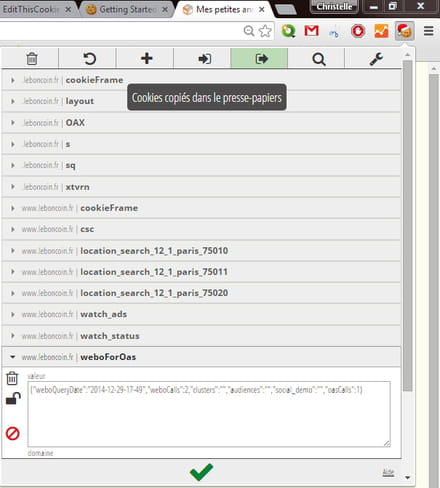Delete all cookies with trash icon in toolbar
This screenshot has width=440, height=488.
click(32, 59)
